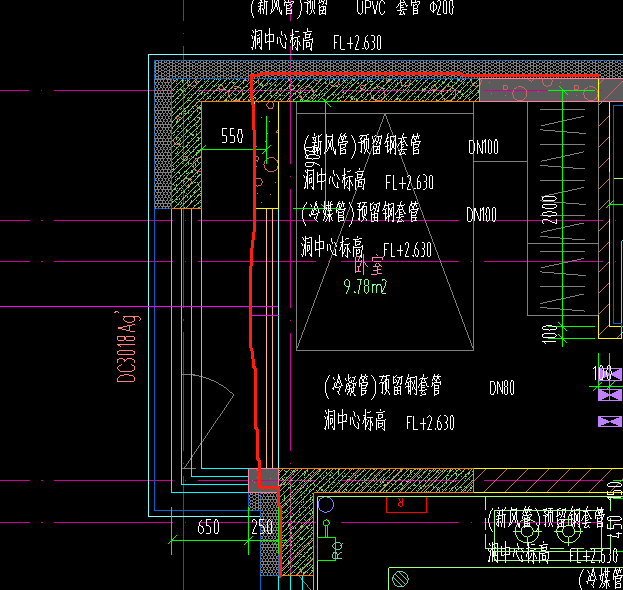Click the green hatched floor drain circle

(400, 579)
